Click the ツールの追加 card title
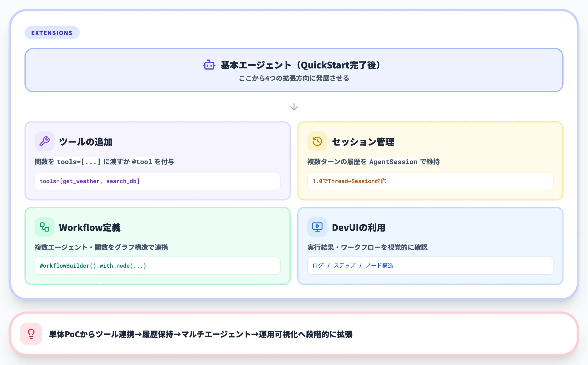Image resolution: width=588 pixels, height=365 pixels. [x=86, y=142]
